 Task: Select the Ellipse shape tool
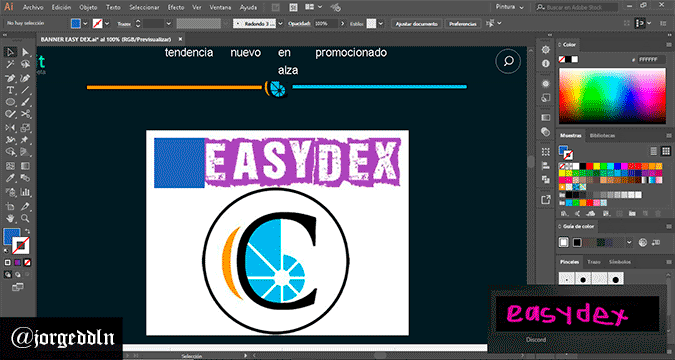coord(10,102)
